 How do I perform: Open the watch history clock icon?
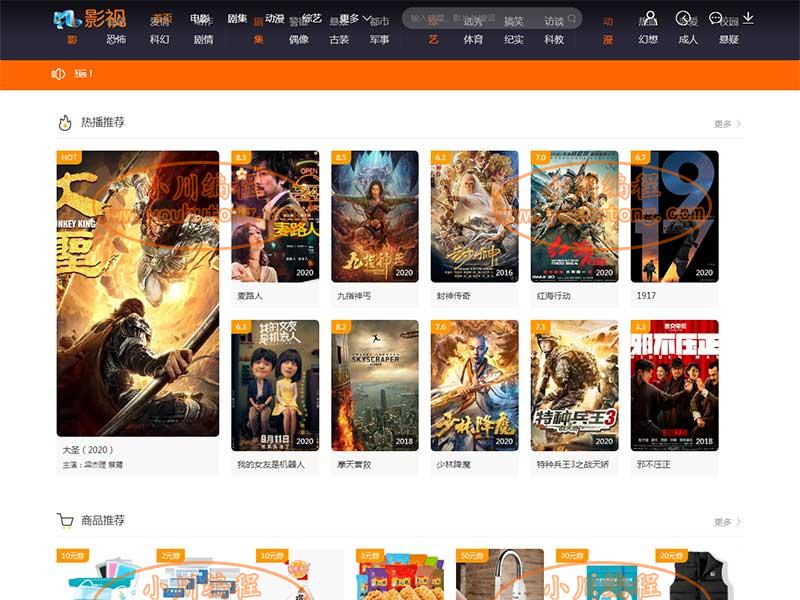(x=683, y=18)
